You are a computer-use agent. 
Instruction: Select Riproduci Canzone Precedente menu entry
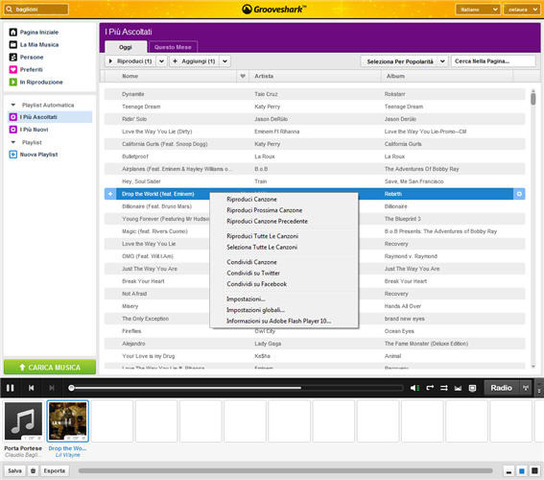(x=267, y=221)
